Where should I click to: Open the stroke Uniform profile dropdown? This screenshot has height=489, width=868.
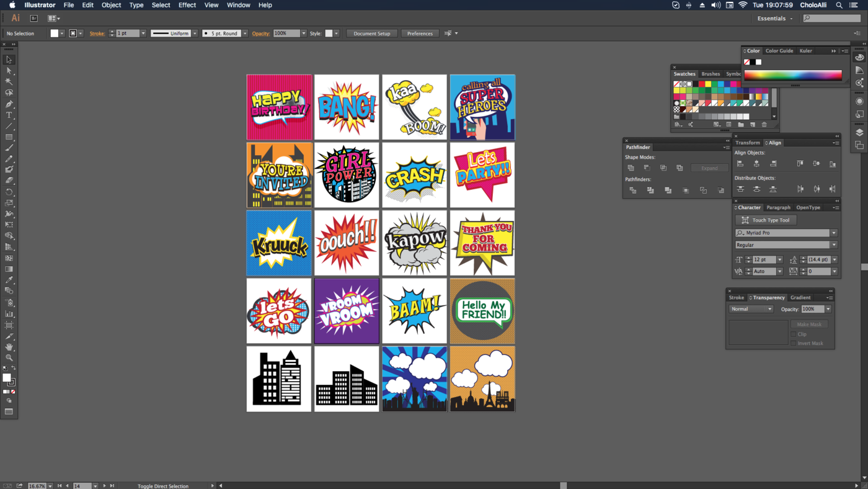click(x=194, y=33)
